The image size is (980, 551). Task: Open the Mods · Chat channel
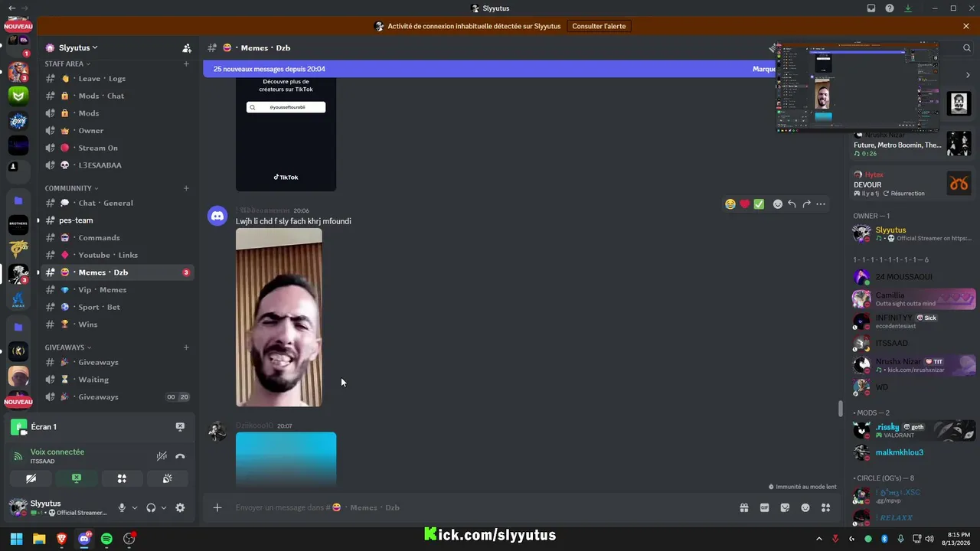point(116,96)
